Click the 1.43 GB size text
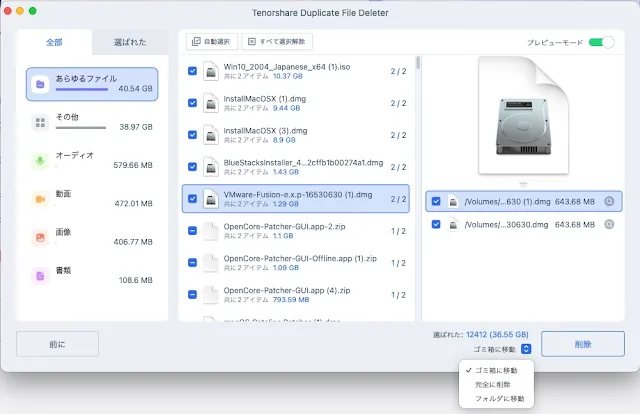Screen dimensions: 640x414 tap(286, 172)
